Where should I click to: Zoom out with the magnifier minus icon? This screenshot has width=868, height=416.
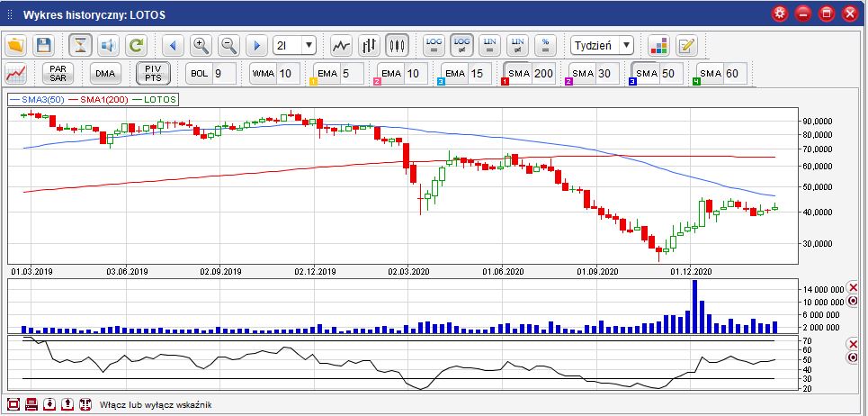point(228,45)
